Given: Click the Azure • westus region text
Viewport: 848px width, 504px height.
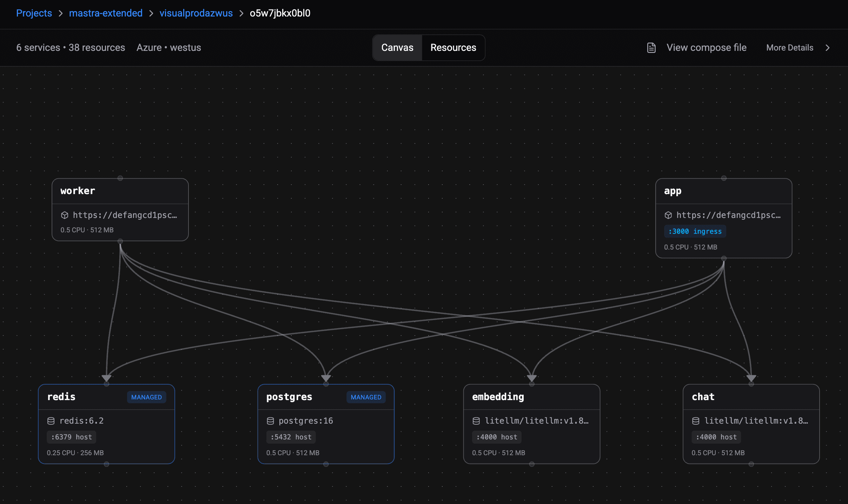Looking at the screenshot, I should pos(169,48).
